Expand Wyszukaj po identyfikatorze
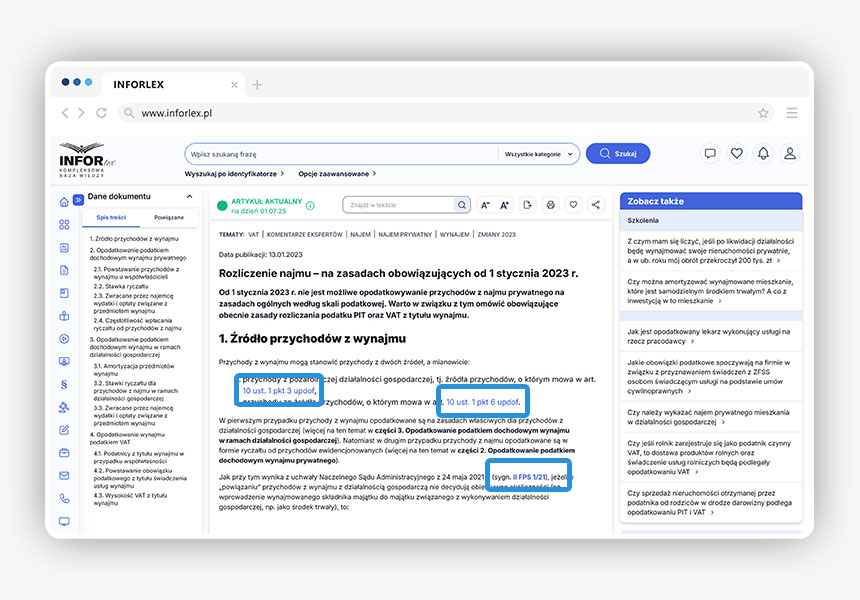The image size is (860, 600). pos(235,174)
